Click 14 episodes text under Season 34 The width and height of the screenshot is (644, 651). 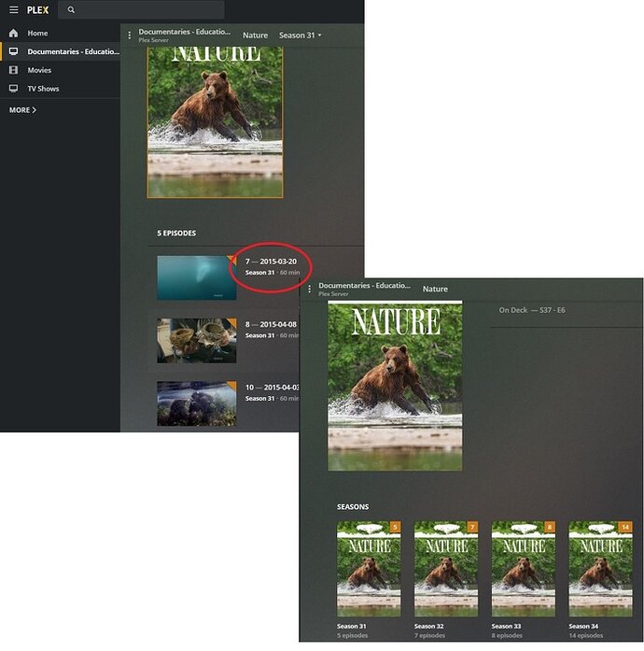[x=586, y=636]
